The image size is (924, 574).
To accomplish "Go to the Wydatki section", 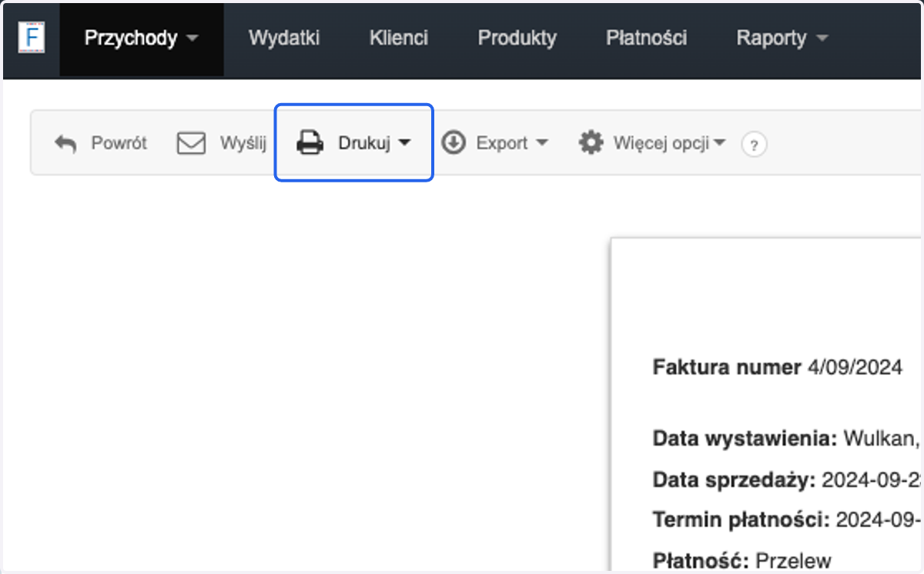I will (x=284, y=38).
